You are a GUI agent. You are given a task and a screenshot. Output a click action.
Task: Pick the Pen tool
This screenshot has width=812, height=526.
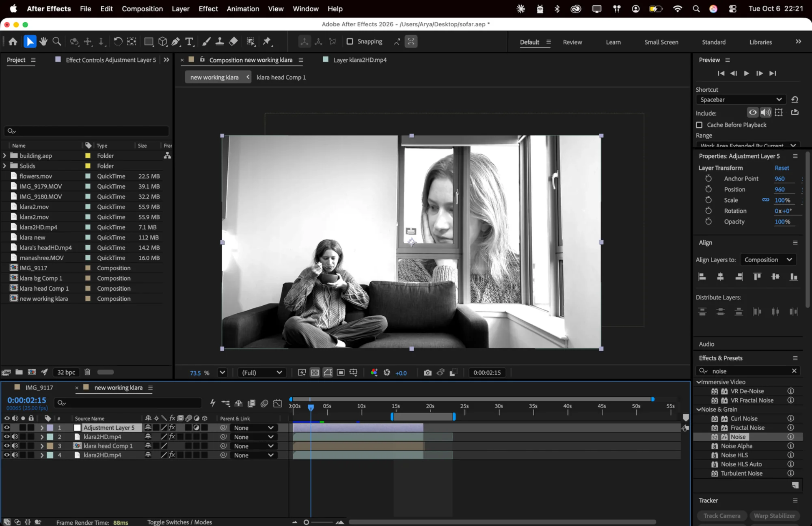176,41
